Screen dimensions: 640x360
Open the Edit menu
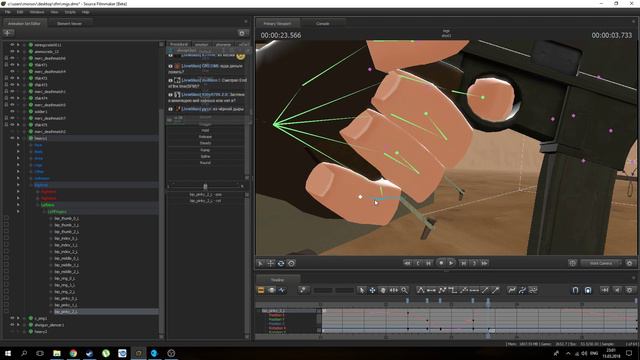tap(20, 12)
